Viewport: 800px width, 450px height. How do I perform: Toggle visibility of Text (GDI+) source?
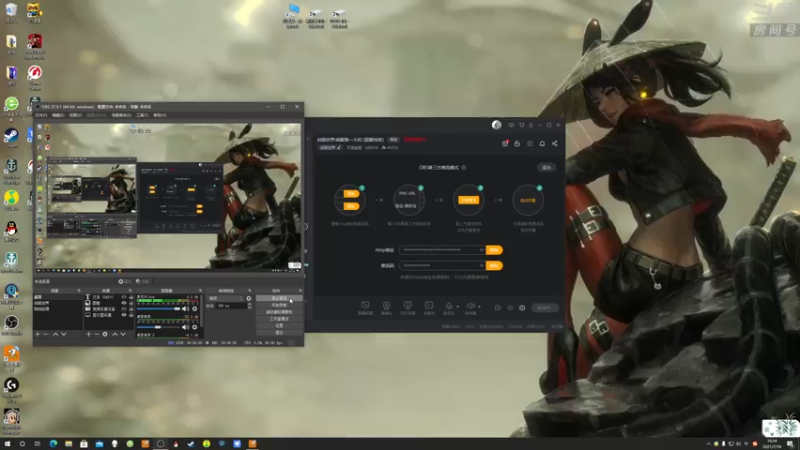pos(124,297)
